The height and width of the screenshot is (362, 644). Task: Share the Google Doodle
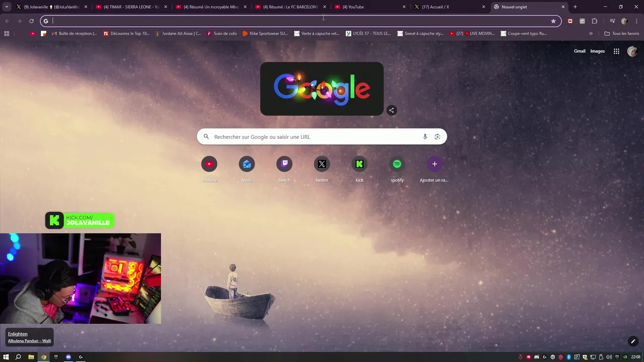tap(391, 110)
